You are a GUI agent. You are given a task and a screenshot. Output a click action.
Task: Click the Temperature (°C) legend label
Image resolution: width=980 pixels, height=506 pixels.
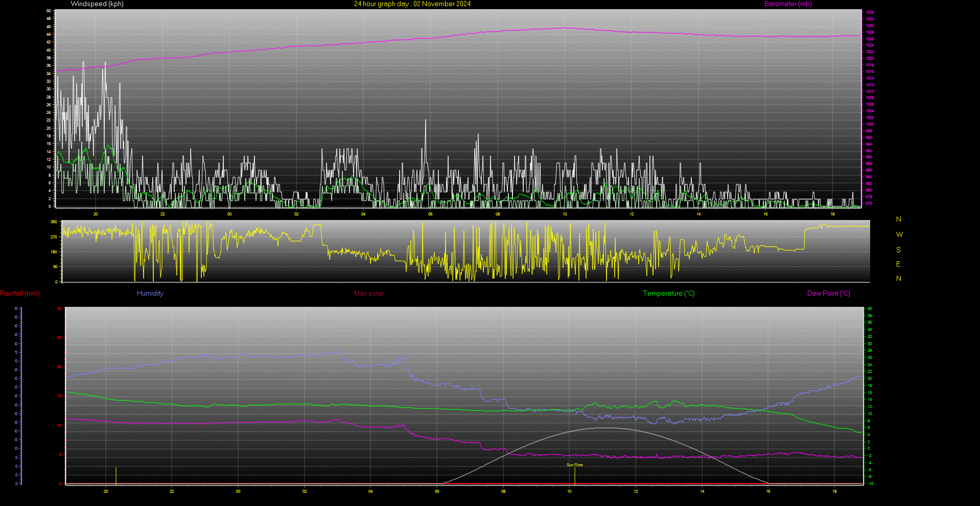tap(669, 294)
